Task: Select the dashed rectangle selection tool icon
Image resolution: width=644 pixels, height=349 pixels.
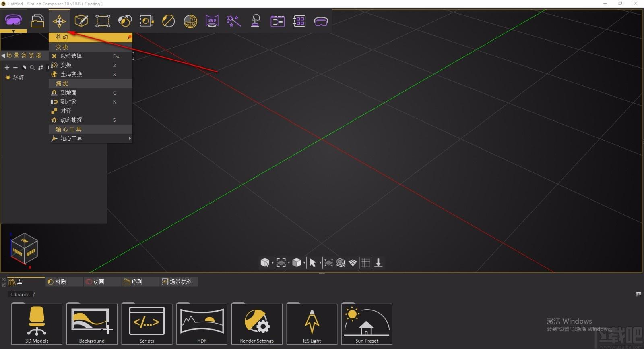Action: point(103,21)
